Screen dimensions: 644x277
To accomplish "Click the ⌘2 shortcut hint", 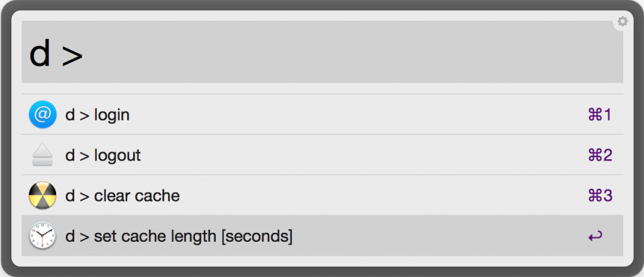I will [599, 155].
